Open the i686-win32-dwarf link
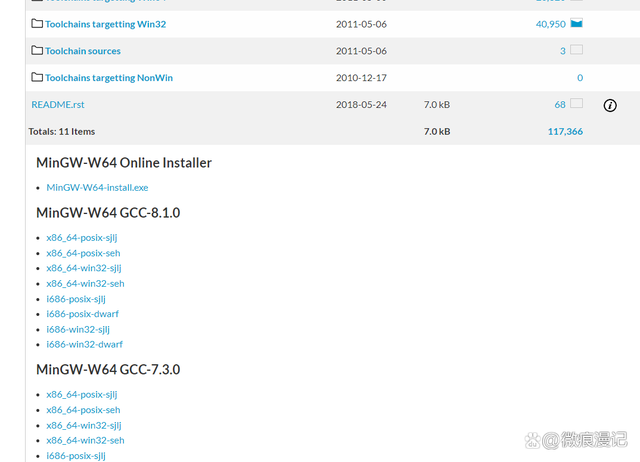The width and height of the screenshot is (640, 462). [84, 344]
